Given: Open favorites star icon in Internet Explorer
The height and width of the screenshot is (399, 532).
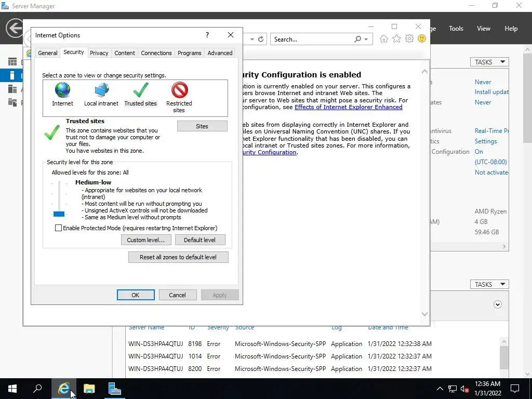Looking at the screenshot, I should 396,39.
